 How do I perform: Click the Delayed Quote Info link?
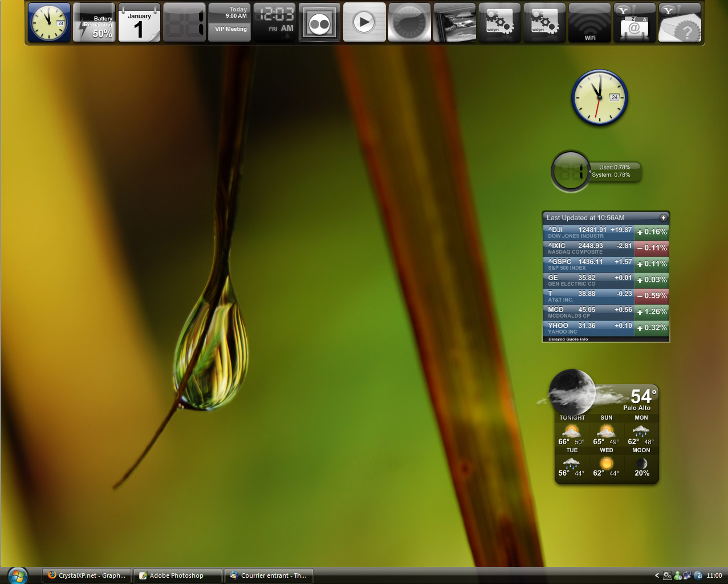pos(568,339)
